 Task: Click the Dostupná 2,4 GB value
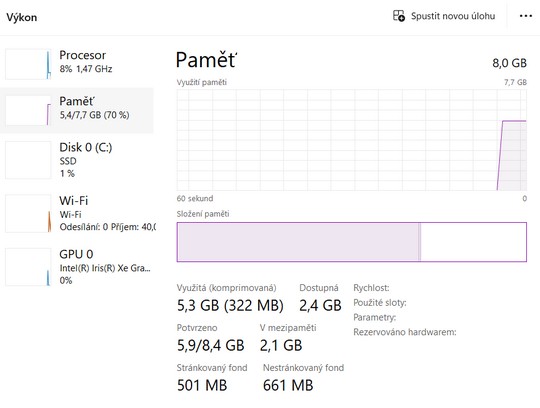[320, 305]
